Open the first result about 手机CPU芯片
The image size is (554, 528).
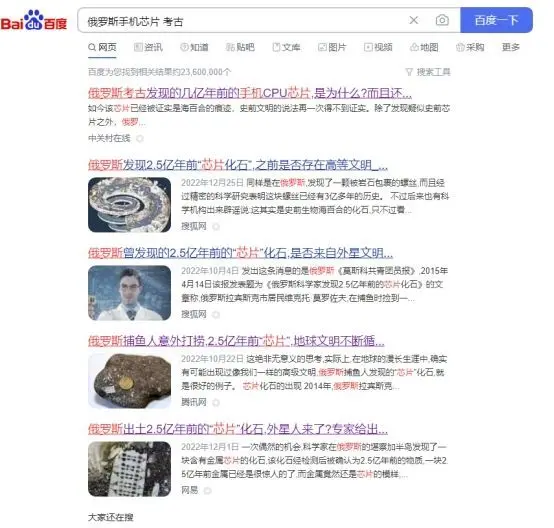pos(250,93)
